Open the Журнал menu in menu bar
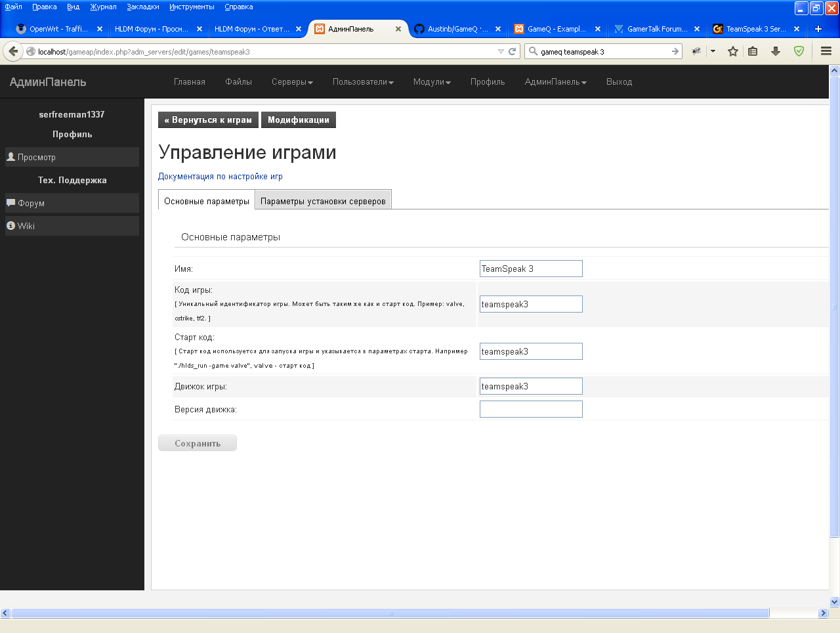The width and height of the screenshot is (840, 633). [x=103, y=7]
